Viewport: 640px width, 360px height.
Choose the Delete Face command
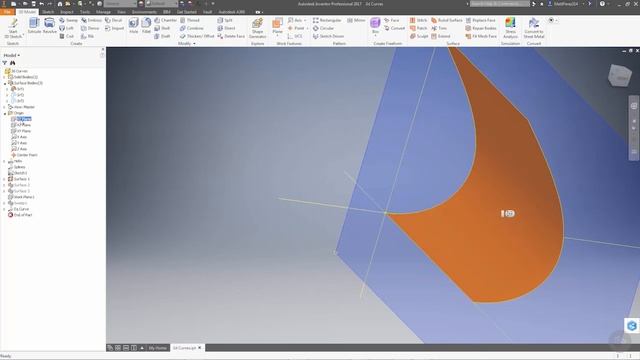click(231, 36)
